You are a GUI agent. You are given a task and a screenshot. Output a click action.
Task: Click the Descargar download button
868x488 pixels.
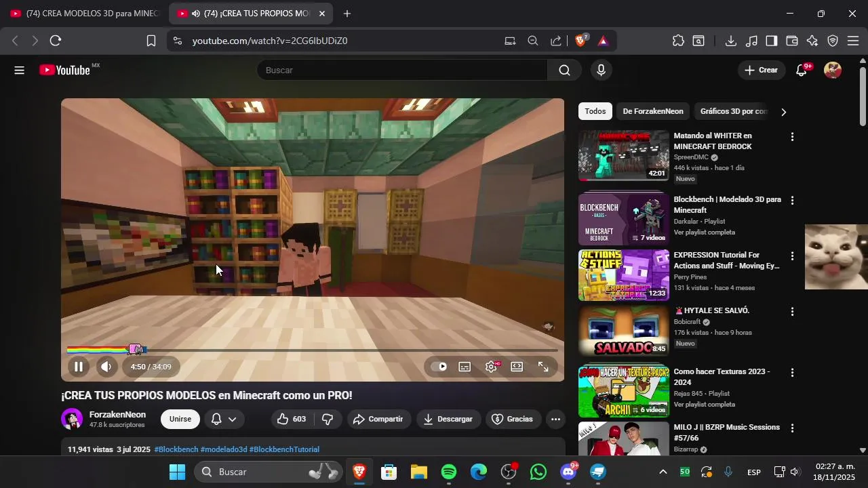[448, 419]
